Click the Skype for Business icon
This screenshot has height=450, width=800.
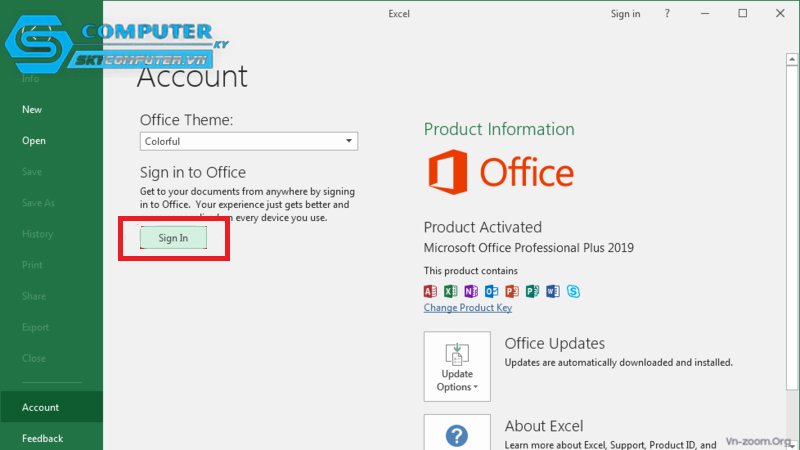(573, 291)
